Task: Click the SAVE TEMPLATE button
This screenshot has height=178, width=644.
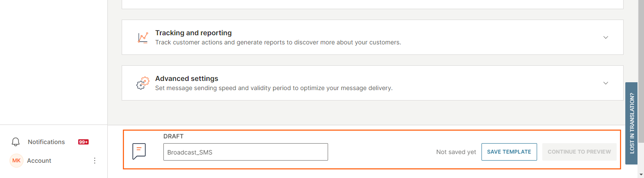Action: pos(509,152)
